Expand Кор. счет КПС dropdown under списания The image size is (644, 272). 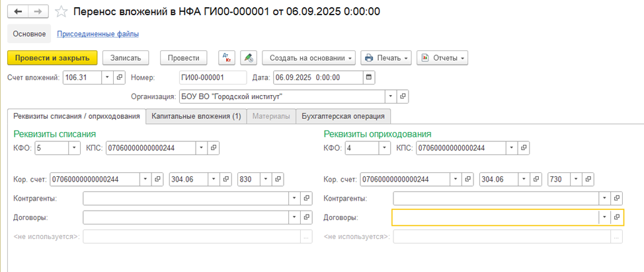coord(145,180)
